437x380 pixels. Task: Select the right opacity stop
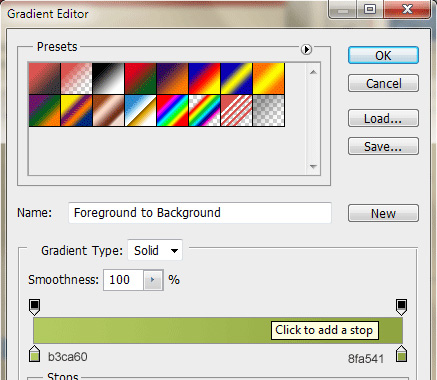pos(401,307)
